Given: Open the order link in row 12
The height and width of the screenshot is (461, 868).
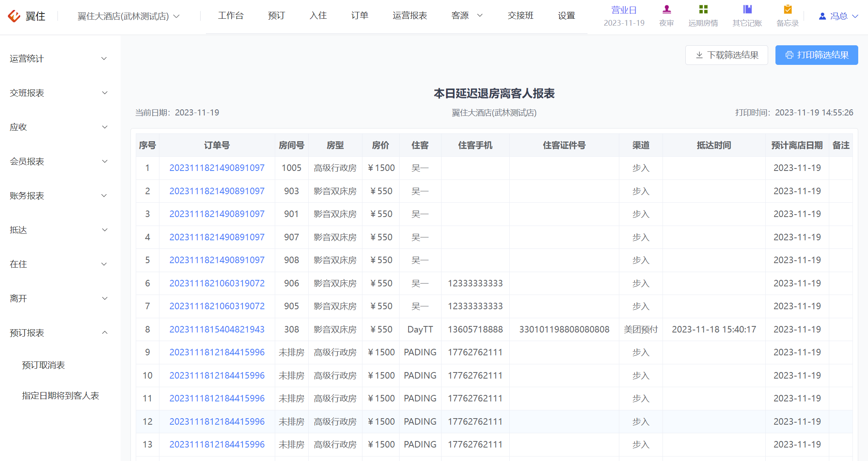Looking at the screenshot, I should coord(217,421).
